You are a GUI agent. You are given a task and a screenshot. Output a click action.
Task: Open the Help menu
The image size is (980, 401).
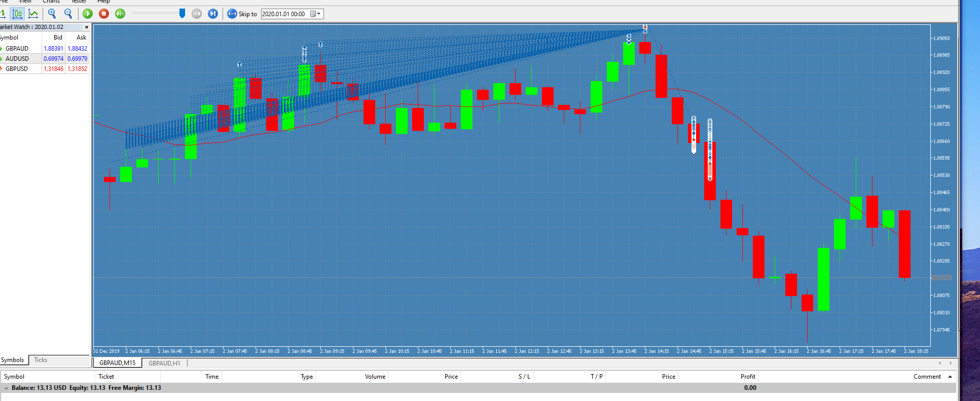(103, 2)
